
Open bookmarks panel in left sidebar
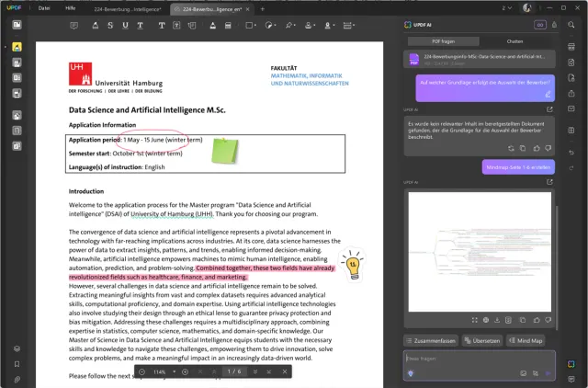(17, 364)
